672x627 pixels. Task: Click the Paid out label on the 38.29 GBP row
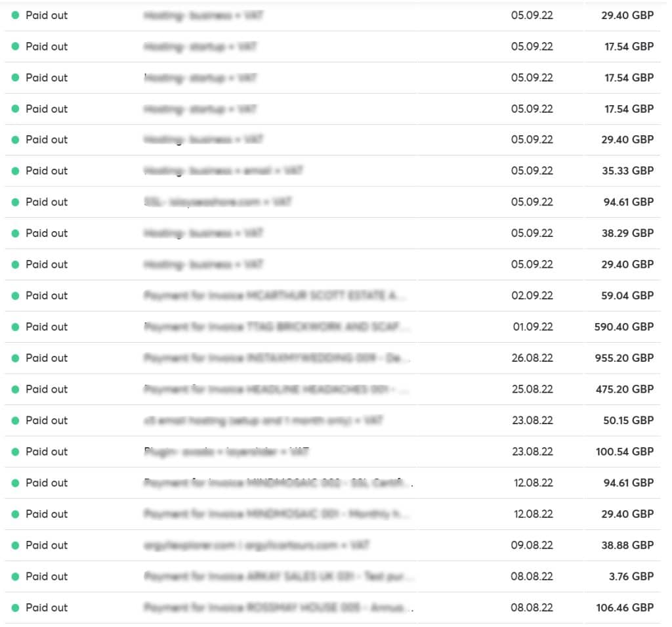pyautogui.click(x=47, y=233)
